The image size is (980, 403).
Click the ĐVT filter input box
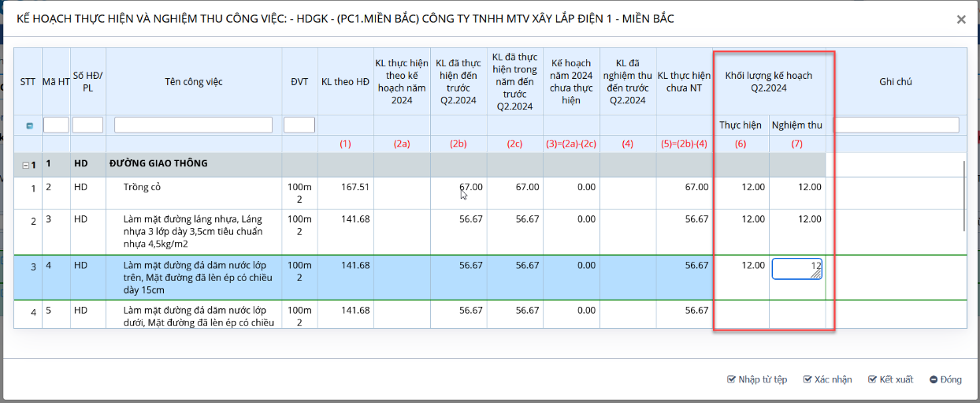point(299,125)
